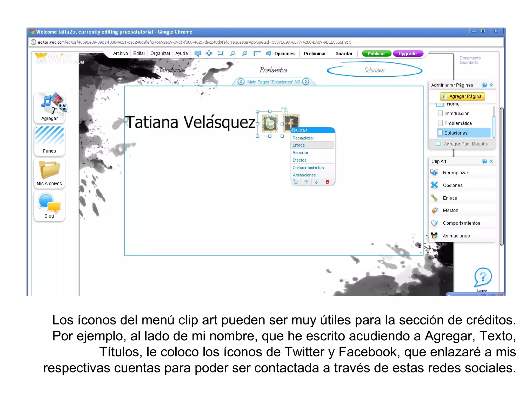Select Soluciones page in pages list
The width and height of the screenshot is (532, 399).
coord(463,133)
